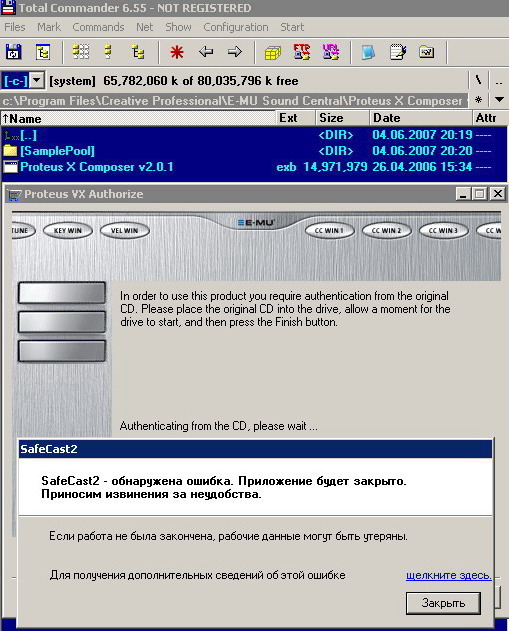Open the Net menu
The height and width of the screenshot is (631, 509).
(x=144, y=27)
